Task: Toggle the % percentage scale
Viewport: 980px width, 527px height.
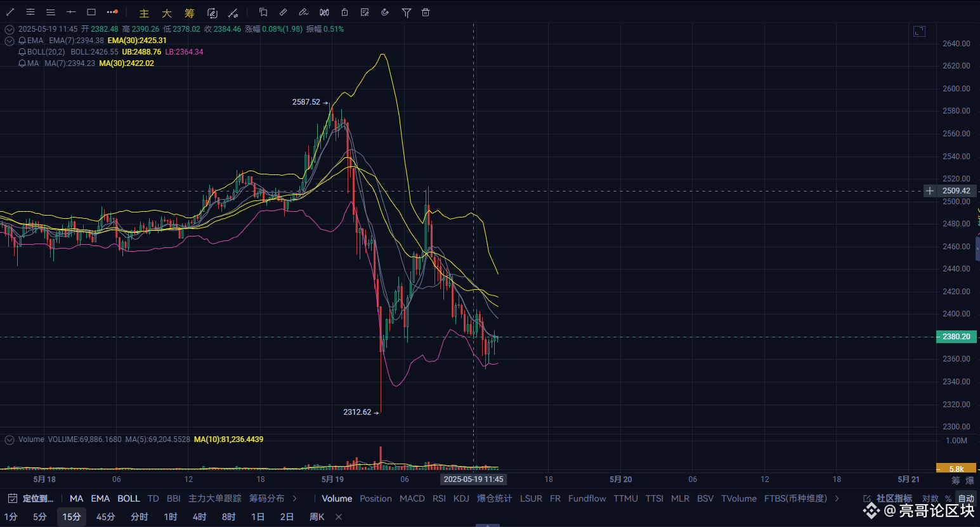Action: (x=948, y=498)
